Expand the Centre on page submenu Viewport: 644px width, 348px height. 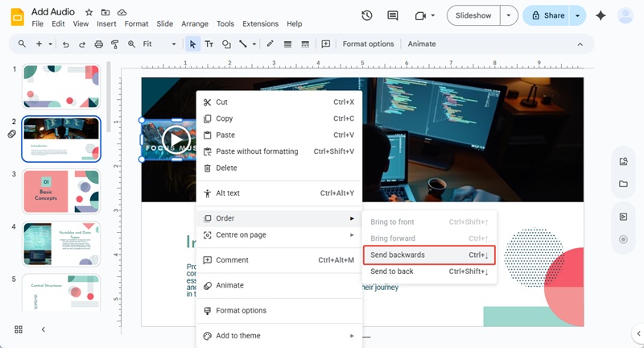(279, 235)
